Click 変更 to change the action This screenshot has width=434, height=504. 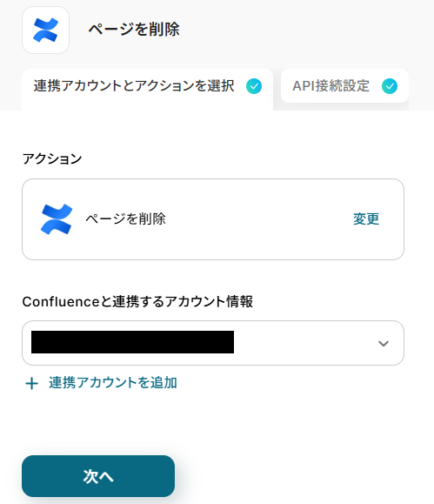tap(366, 218)
